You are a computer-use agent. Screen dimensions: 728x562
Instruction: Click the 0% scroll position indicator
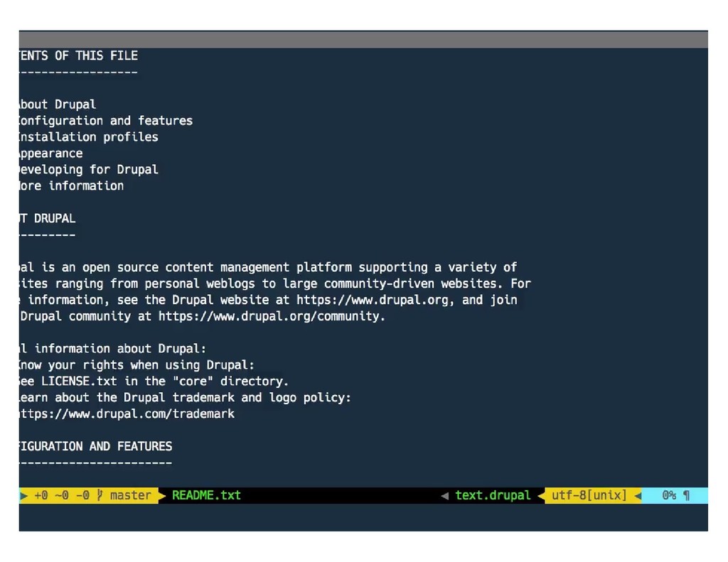(669, 495)
